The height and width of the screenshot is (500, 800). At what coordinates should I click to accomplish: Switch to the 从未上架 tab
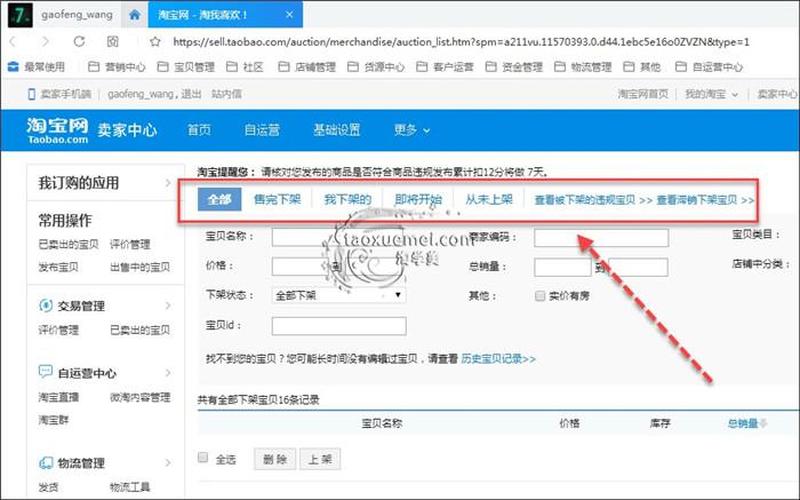tap(489, 199)
